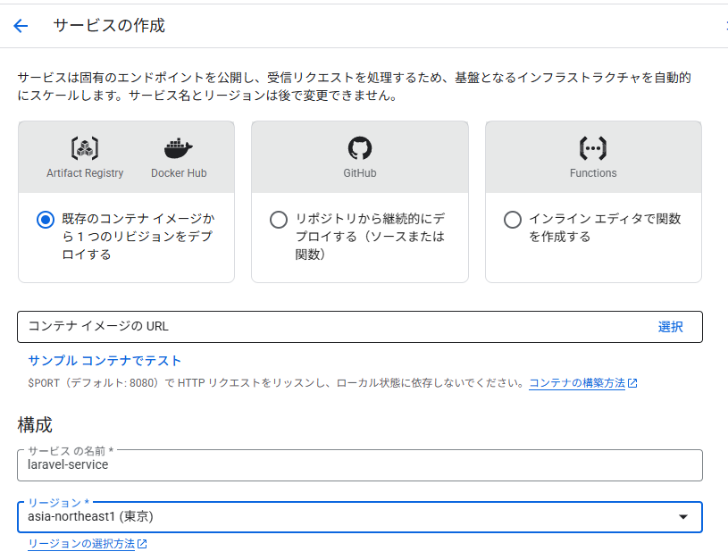Screen dimensions: 728x560
Task: Click the コンテナ イメージの URL input
Action: click(x=334, y=327)
